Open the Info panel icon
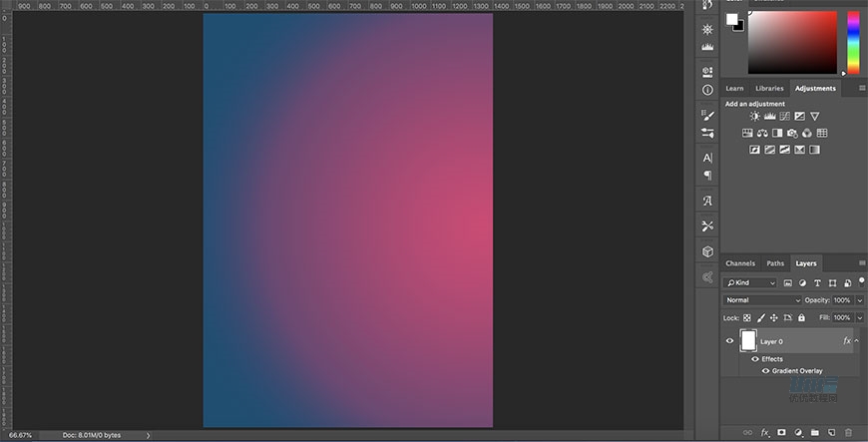Screen dimensions: 868x442 click(707, 90)
